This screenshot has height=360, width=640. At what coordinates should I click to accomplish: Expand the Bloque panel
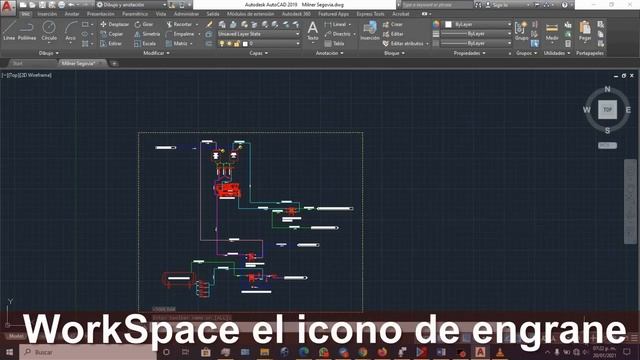pyautogui.click(x=394, y=53)
